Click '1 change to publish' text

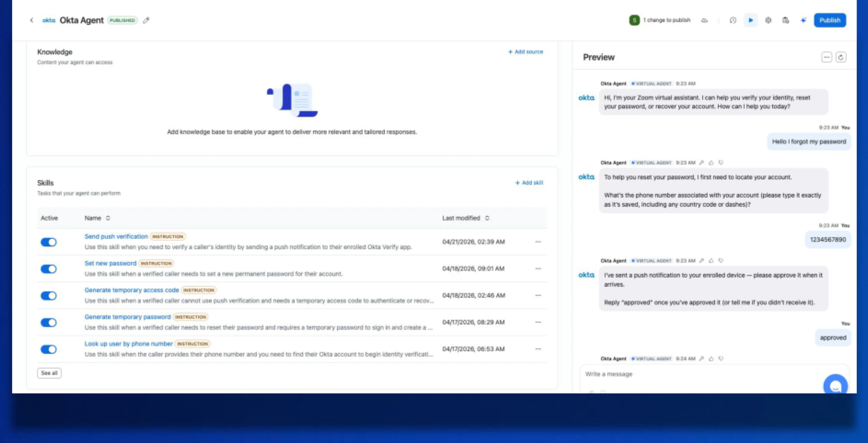(x=667, y=20)
